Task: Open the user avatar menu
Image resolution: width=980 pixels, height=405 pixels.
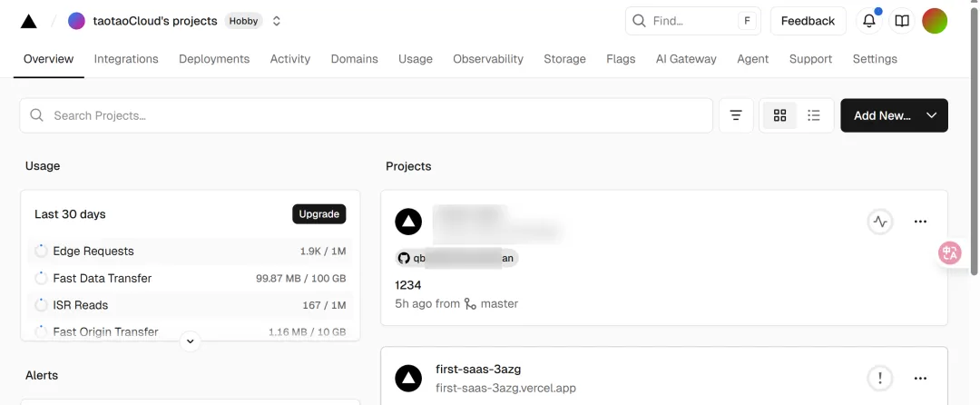Action: (935, 21)
